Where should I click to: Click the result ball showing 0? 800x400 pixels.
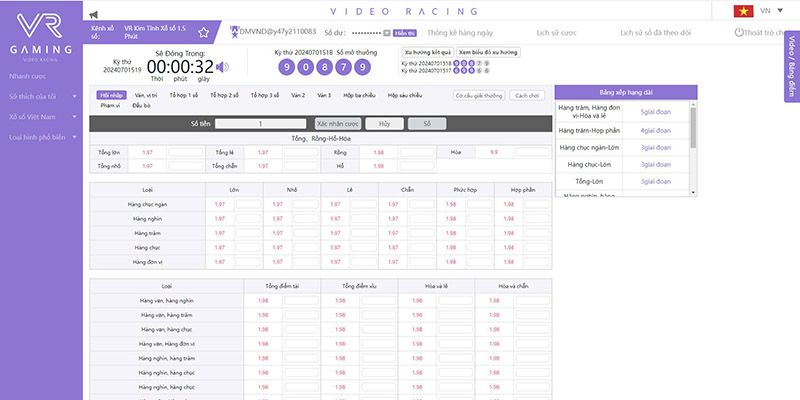pos(306,67)
